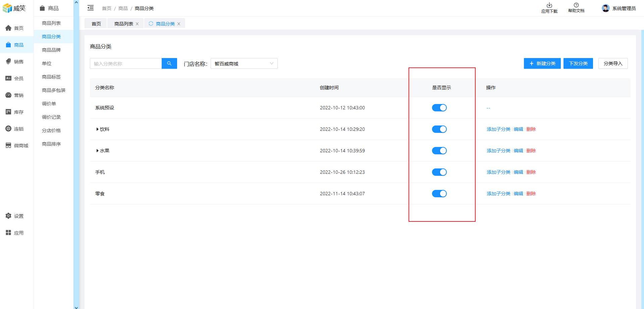Click 删除 link for 零食 row
This screenshot has height=309, width=644.
pyautogui.click(x=531, y=194)
